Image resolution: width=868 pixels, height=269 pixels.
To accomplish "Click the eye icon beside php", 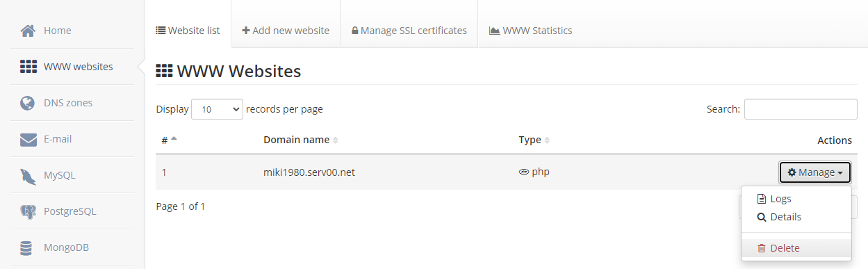I will tap(524, 172).
